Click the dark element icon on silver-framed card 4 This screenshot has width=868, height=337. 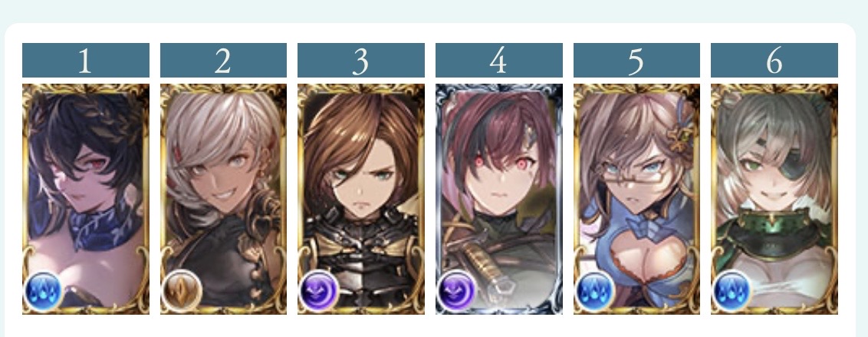point(457,290)
